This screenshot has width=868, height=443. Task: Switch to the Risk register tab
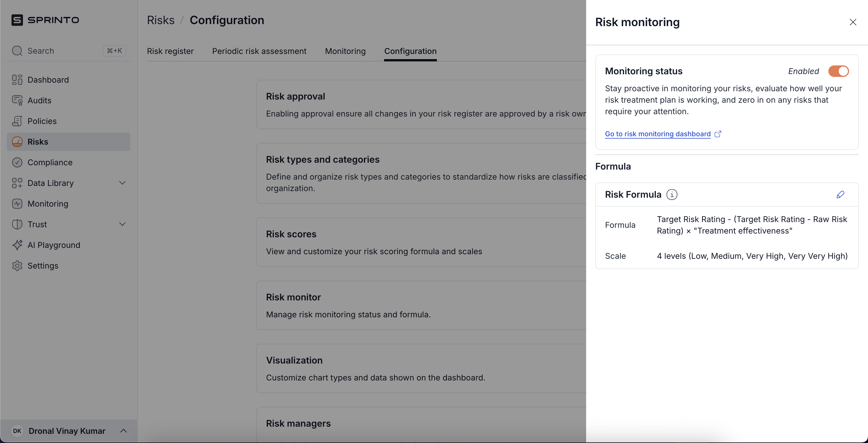(170, 51)
